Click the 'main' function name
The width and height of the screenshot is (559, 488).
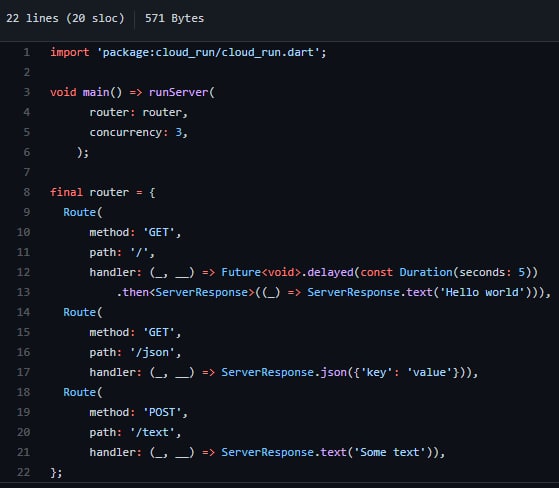(96, 92)
